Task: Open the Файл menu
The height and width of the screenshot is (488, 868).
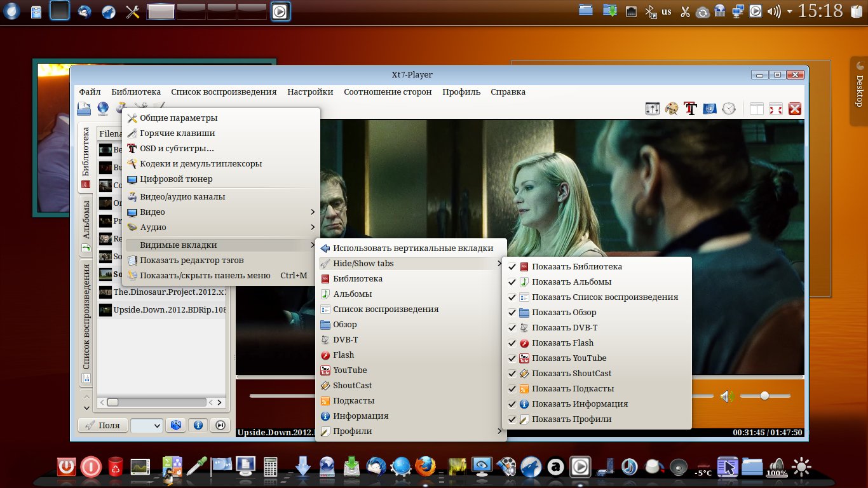Action: [90, 91]
